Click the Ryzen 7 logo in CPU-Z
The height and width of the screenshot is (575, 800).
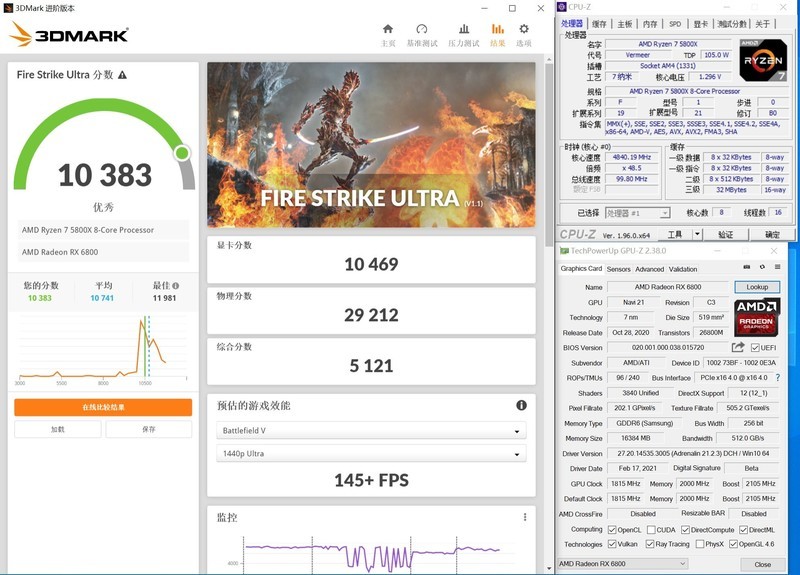point(763,60)
